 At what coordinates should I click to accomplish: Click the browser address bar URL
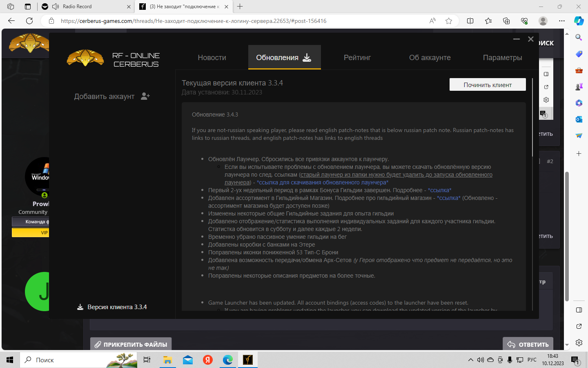194,21
